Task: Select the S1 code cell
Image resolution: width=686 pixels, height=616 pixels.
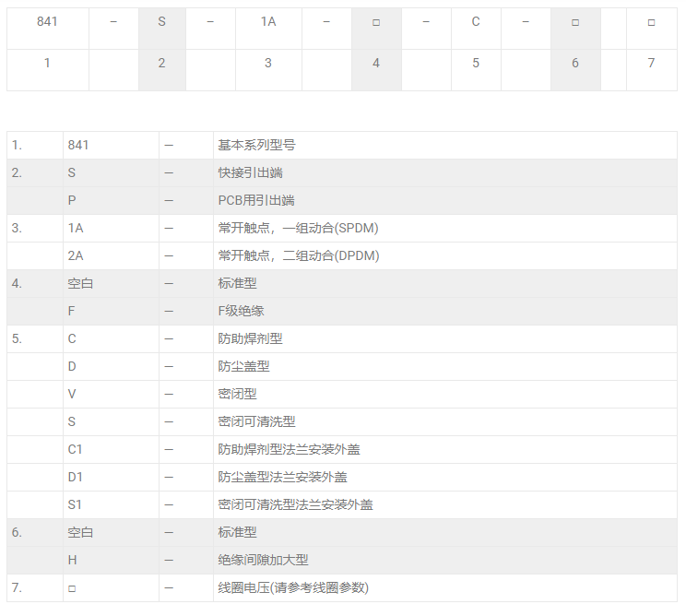Action: click(76, 504)
